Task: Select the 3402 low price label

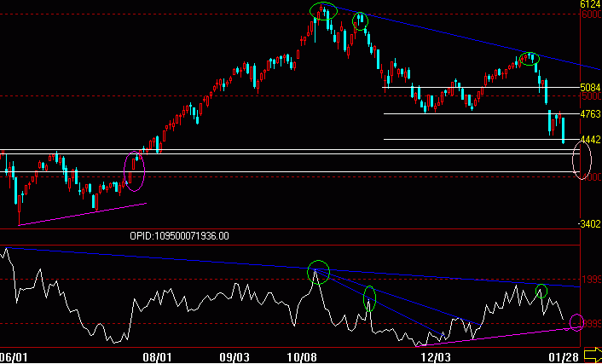Action: [x=590, y=224]
